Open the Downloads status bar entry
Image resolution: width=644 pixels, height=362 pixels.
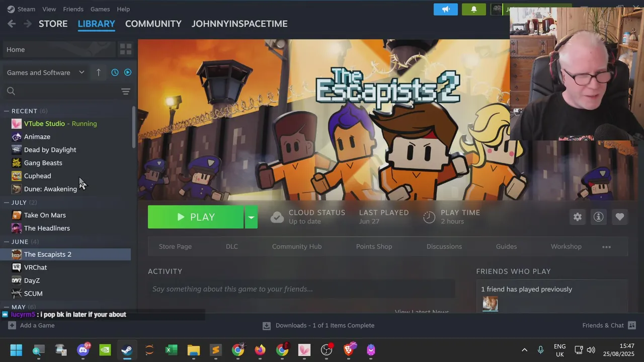coord(319,325)
